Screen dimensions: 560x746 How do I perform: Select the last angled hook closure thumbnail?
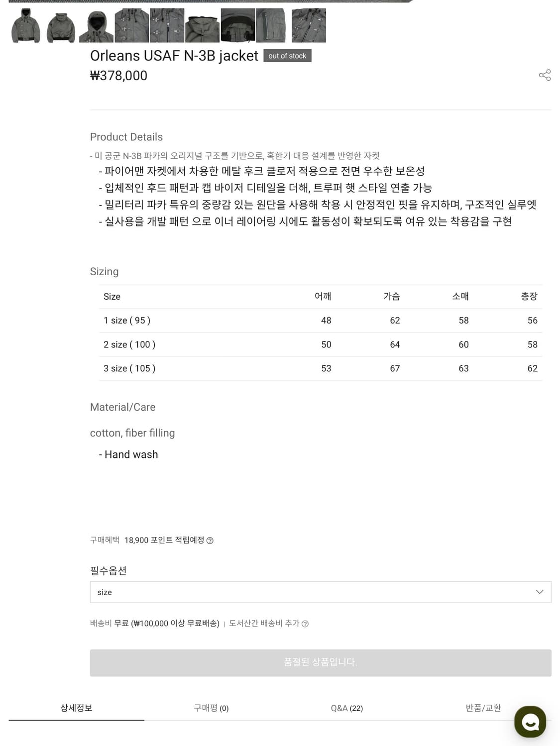point(309,25)
